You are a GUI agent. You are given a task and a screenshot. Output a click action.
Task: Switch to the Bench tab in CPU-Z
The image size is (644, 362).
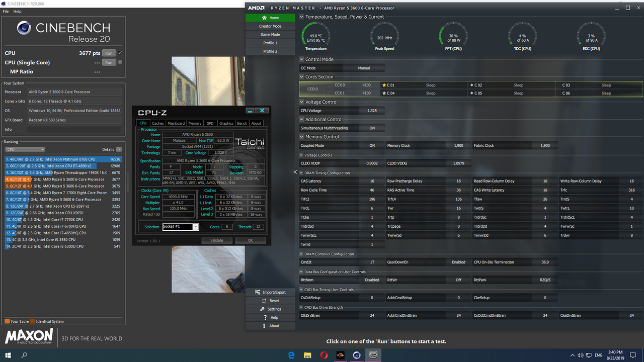[242, 123]
